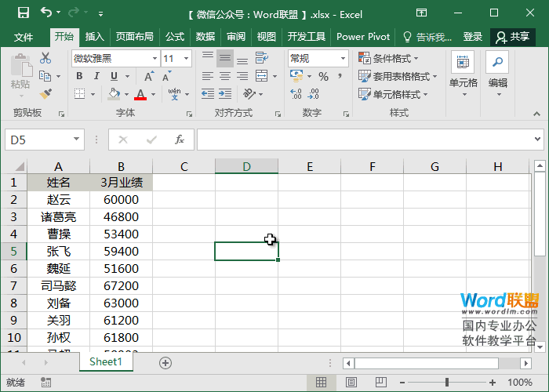Click the Cut scissors icon
Viewport: 549px width, 392px height.
(45, 58)
